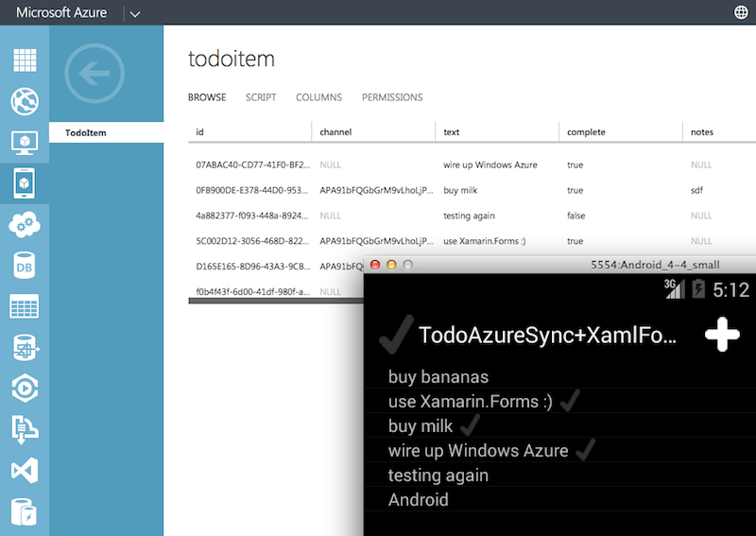Click the notes column header
756x536 pixels.
point(719,132)
